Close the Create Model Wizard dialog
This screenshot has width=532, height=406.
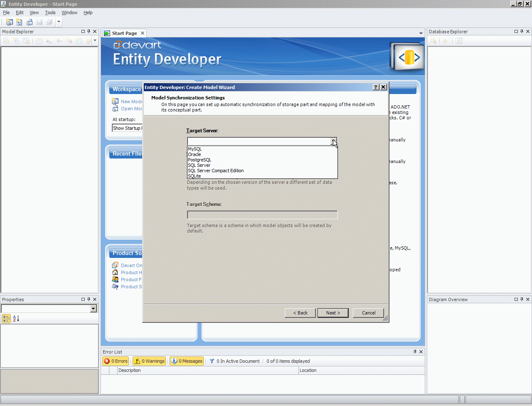pos(384,87)
